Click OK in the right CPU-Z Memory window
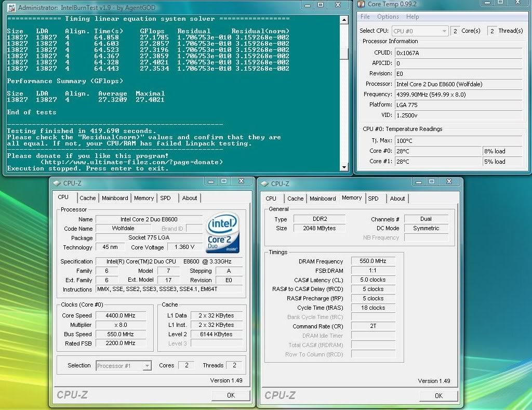The width and height of the screenshot is (532, 410). [438, 396]
